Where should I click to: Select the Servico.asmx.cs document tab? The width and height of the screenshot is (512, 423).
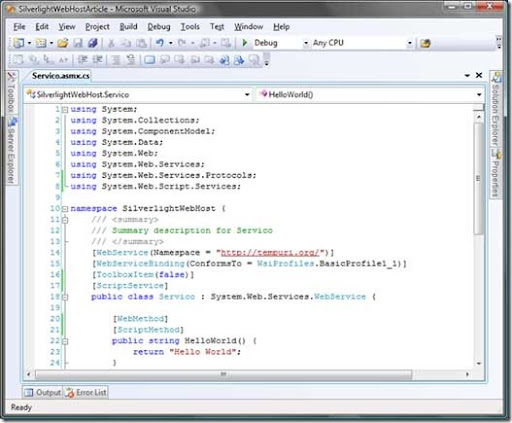click(x=60, y=76)
